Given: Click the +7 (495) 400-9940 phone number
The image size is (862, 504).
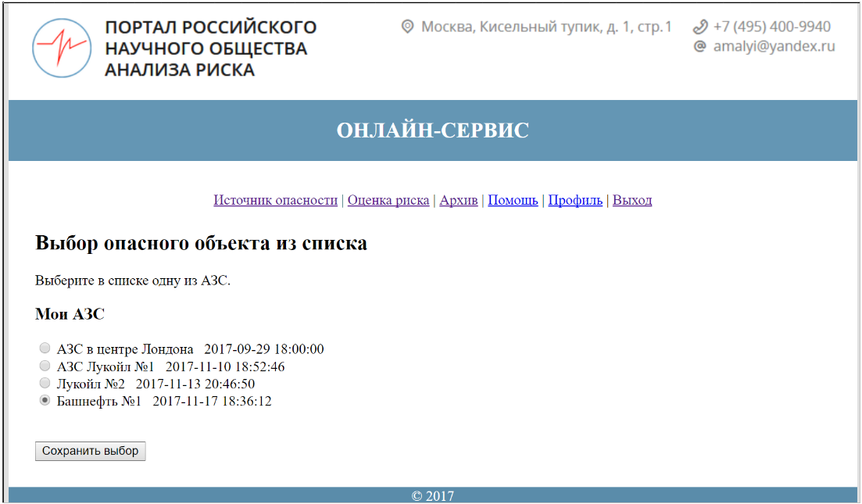Looking at the screenshot, I should pyautogui.click(x=771, y=27).
